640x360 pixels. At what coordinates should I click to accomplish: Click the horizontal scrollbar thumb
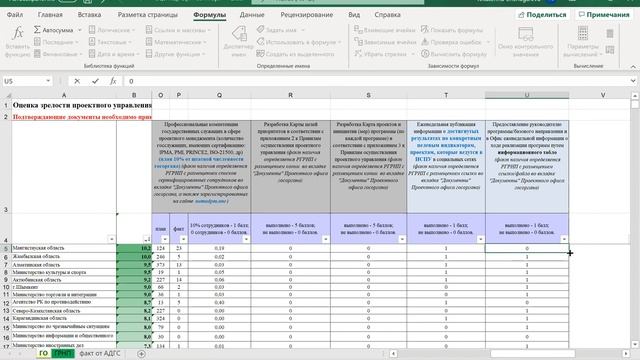click(x=533, y=353)
